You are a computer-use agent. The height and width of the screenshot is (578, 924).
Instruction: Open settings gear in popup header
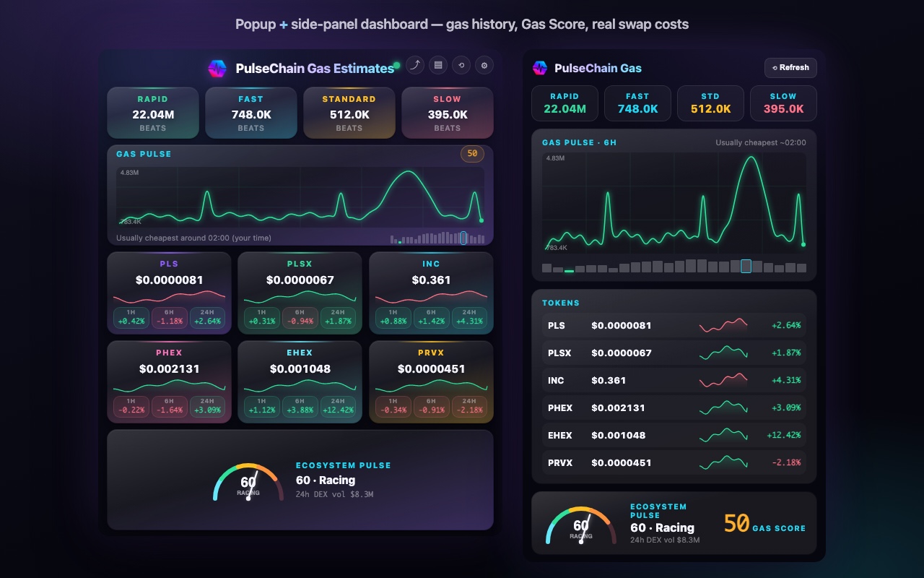[484, 65]
